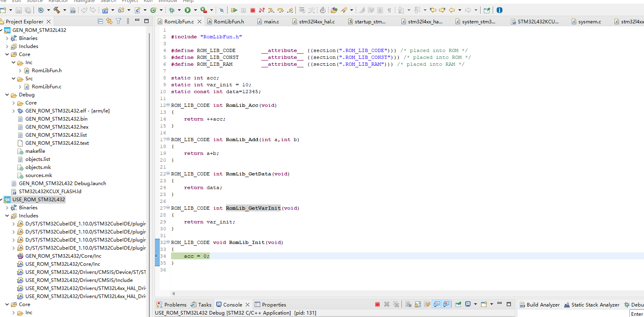Screen dimensions: 644x317
Task: Click the Clear Console icon
Action: [x=408, y=304]
